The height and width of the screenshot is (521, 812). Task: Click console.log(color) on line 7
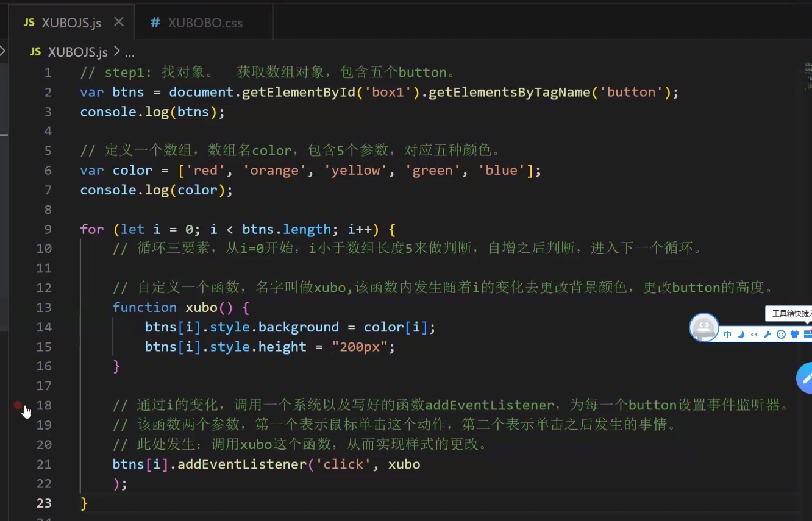click(x=157, y=190)
